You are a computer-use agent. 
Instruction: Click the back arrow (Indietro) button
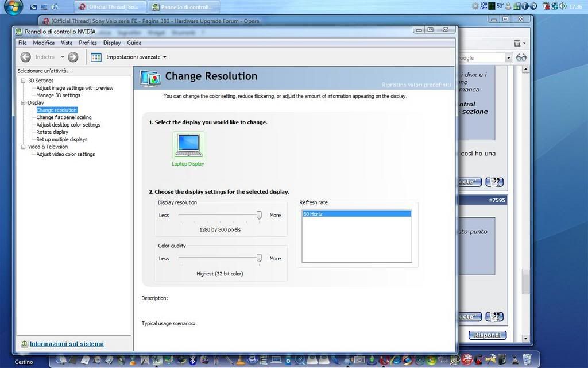[x=26, y=57]
